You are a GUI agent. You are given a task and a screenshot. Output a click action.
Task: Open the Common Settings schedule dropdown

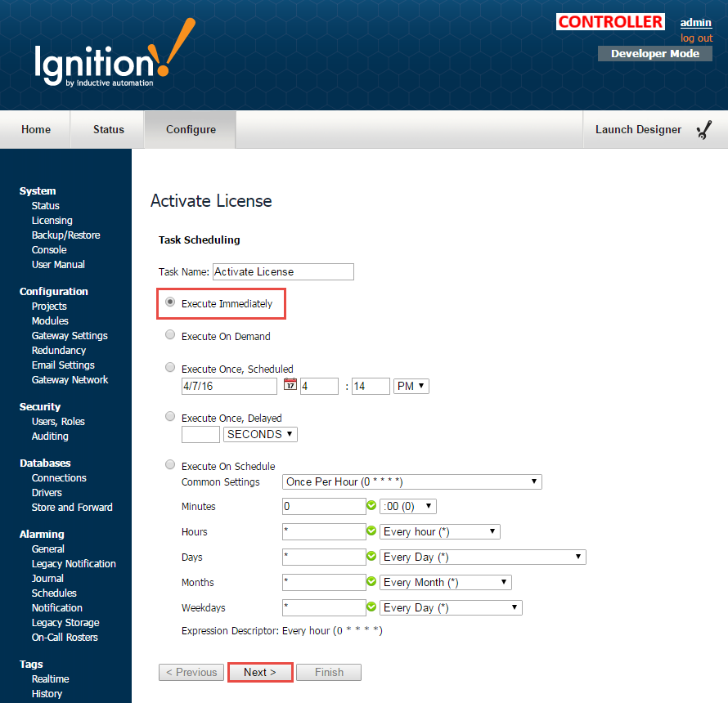(411, 481)
